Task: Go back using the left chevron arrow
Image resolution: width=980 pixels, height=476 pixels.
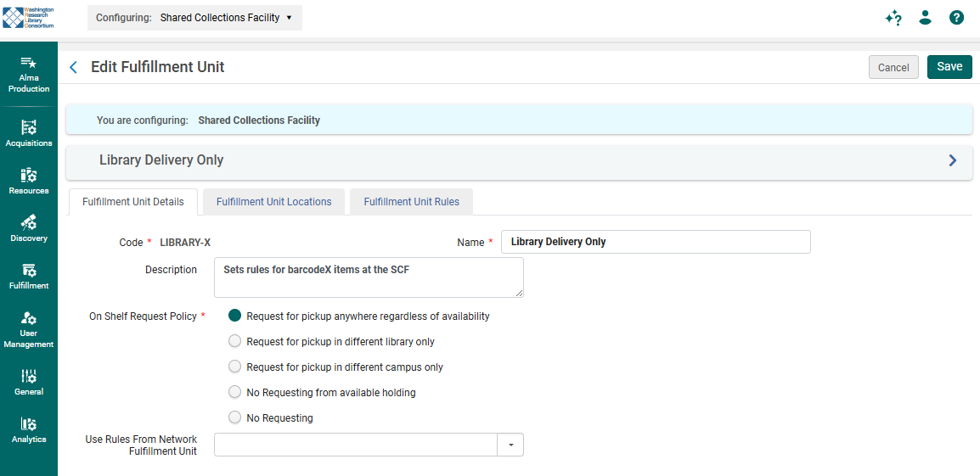Action: 74,67
